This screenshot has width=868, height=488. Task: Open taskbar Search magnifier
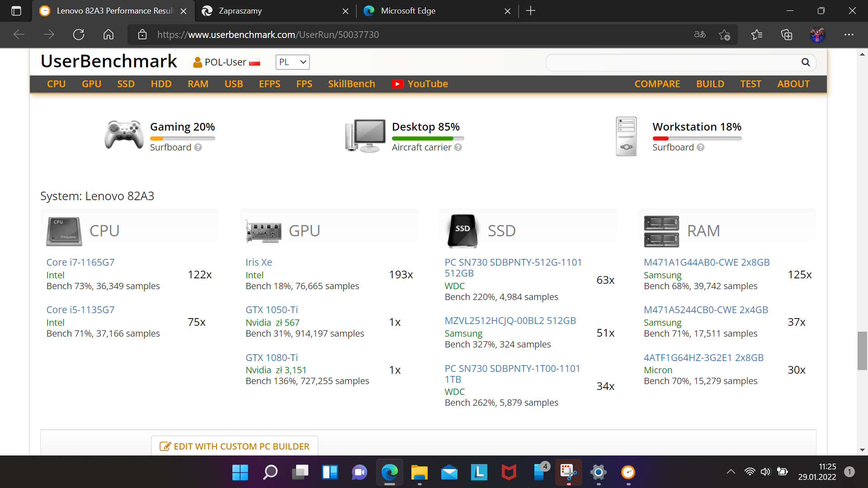tap(270, 473)
